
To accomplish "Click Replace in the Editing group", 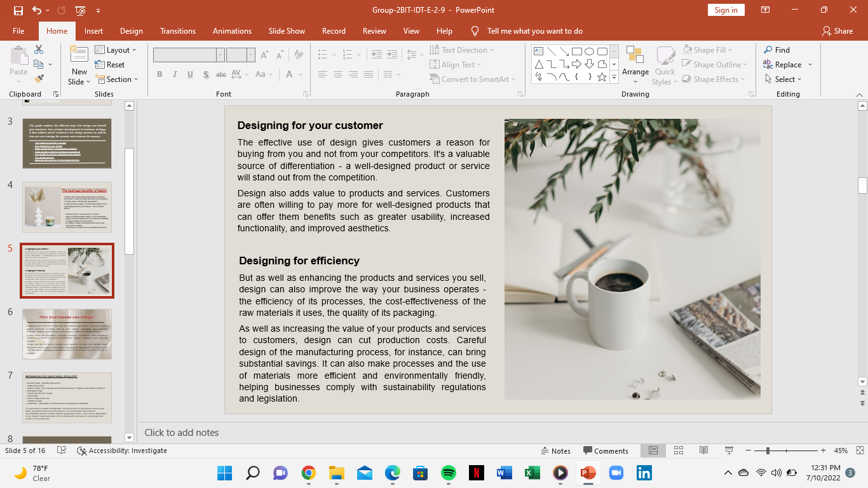I will coord(782,65).
